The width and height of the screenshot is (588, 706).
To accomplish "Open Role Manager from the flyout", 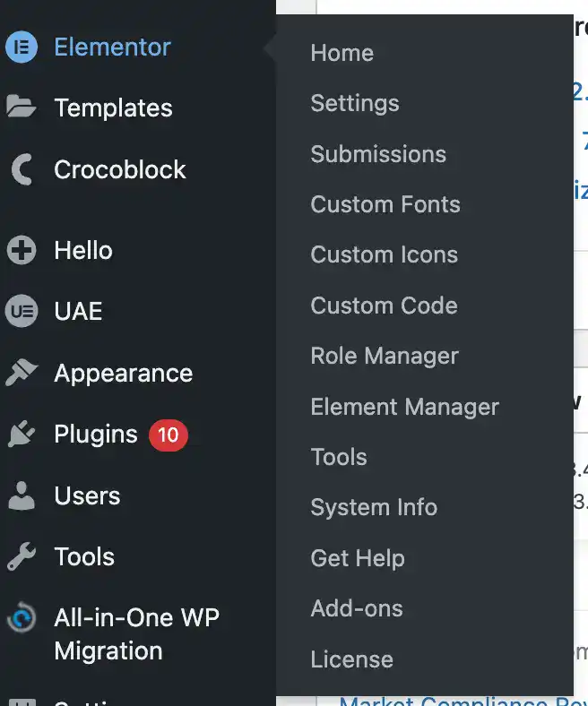I will click(x=385, y=357).
